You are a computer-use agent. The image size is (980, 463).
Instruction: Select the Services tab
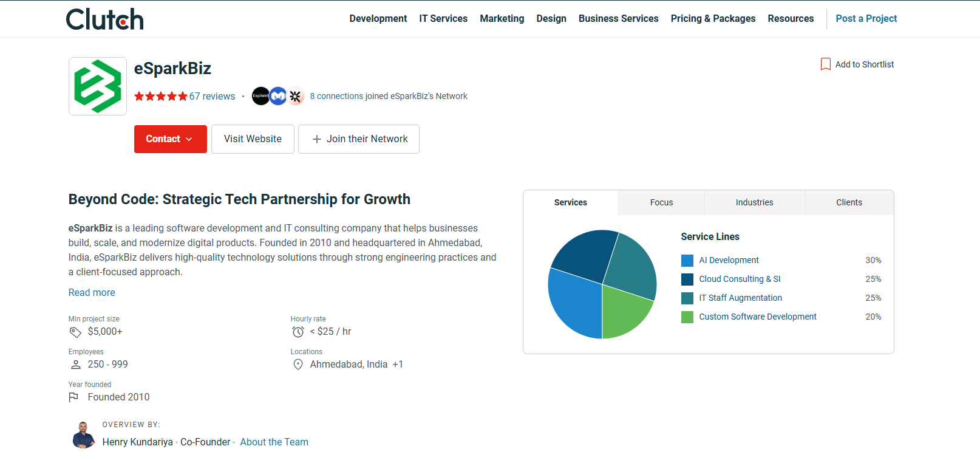coord(571,202)
